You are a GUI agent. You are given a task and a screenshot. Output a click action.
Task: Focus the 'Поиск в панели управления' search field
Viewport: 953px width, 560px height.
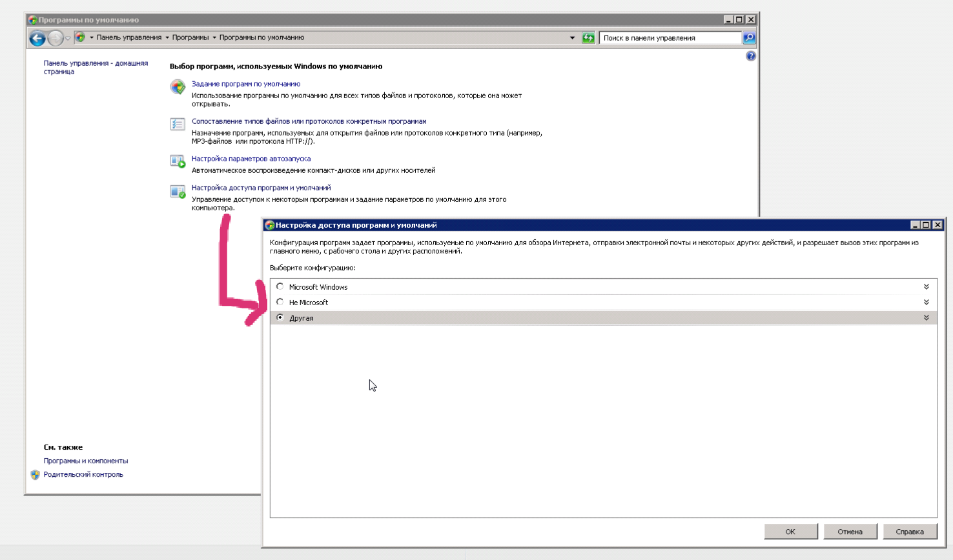click(670, 38)
